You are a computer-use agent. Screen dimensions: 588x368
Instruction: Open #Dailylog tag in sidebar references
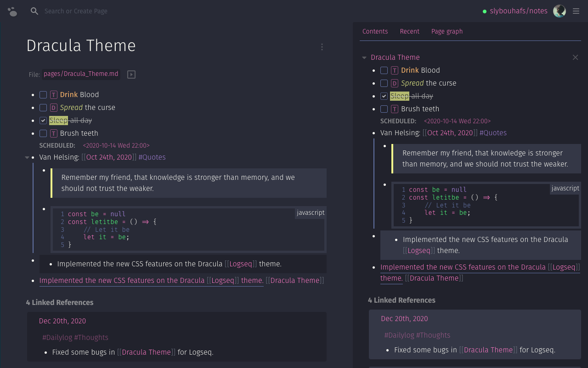point(399,335)
